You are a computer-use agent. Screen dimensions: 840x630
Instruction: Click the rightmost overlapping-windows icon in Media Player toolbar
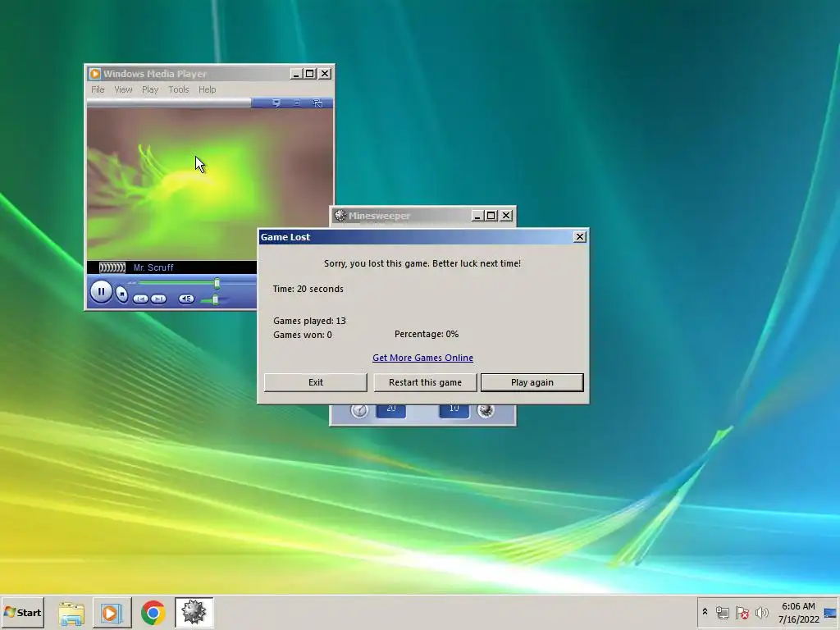tap(317, 103)
